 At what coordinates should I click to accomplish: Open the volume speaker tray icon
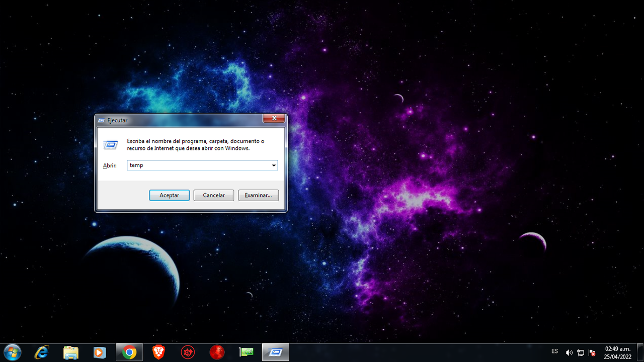pos(569,352)
